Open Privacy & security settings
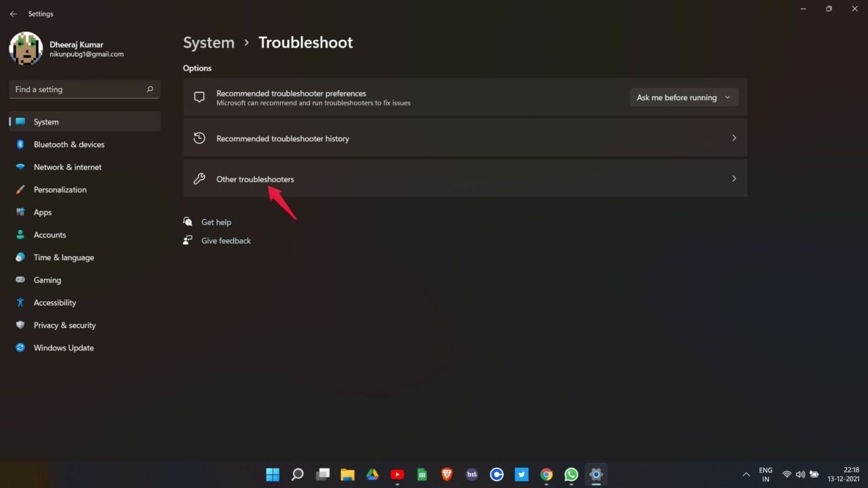 (x=85, y=325)
